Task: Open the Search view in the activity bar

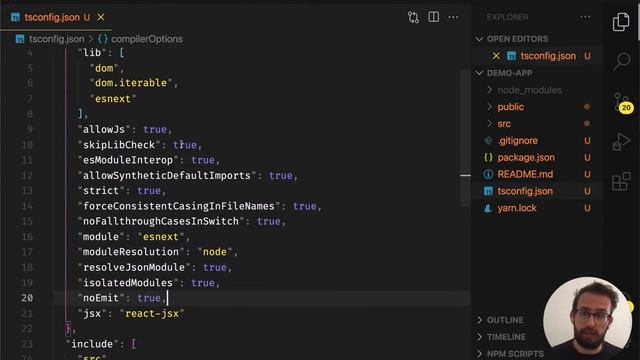Action: [622, 62]
